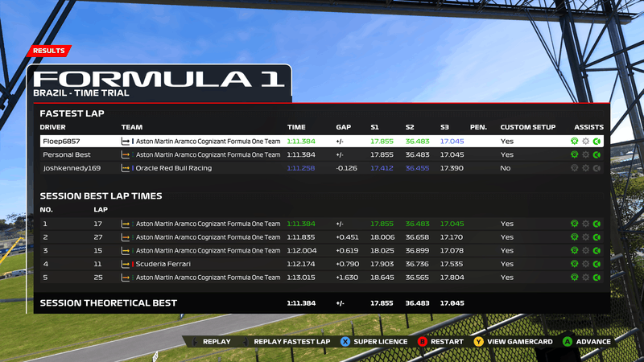Click the car icon beside Scuderia Ferrari

[x=126, y=265]
